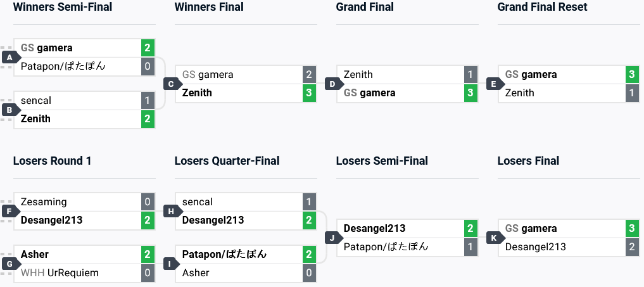Select Zesaming in Losers Round 1
Viewport: 644px width, 287px height.
tap(44, 202)
